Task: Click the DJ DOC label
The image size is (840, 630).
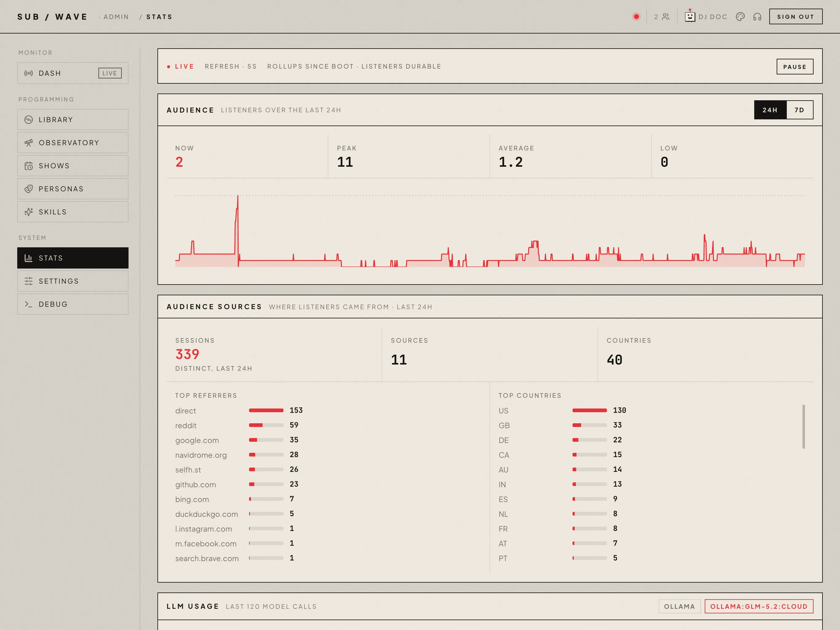Action: tap(713, 17)
